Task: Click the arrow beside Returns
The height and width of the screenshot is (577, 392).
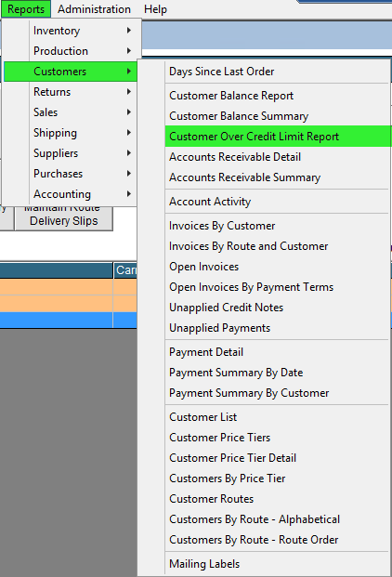Action: [x=129, y=91]
